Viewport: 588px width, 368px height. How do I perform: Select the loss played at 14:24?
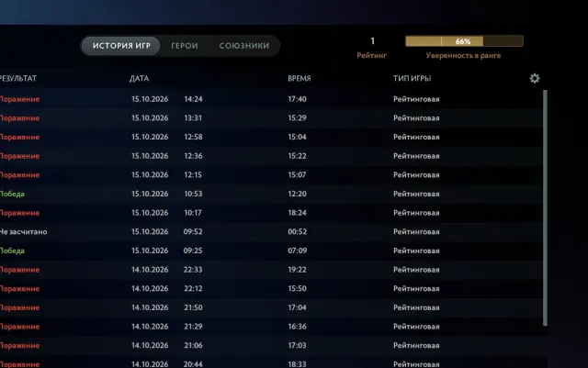pos(271,99)
